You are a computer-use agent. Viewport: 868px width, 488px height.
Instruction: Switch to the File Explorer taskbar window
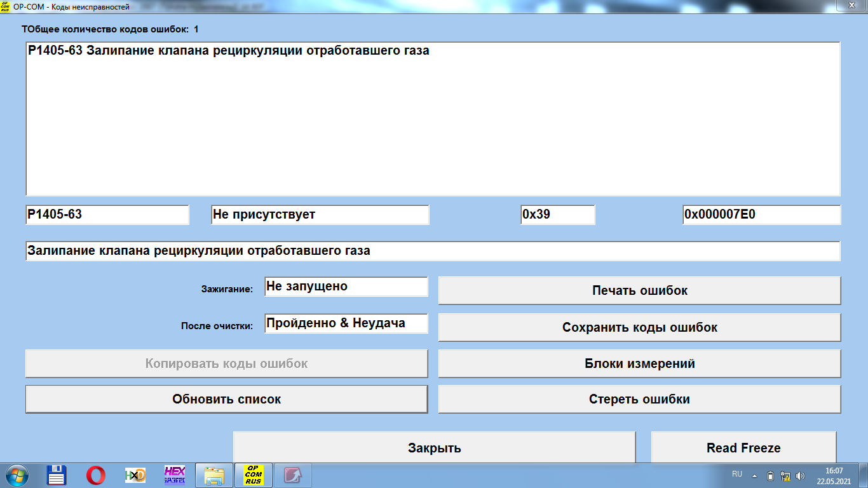[214, 475]
